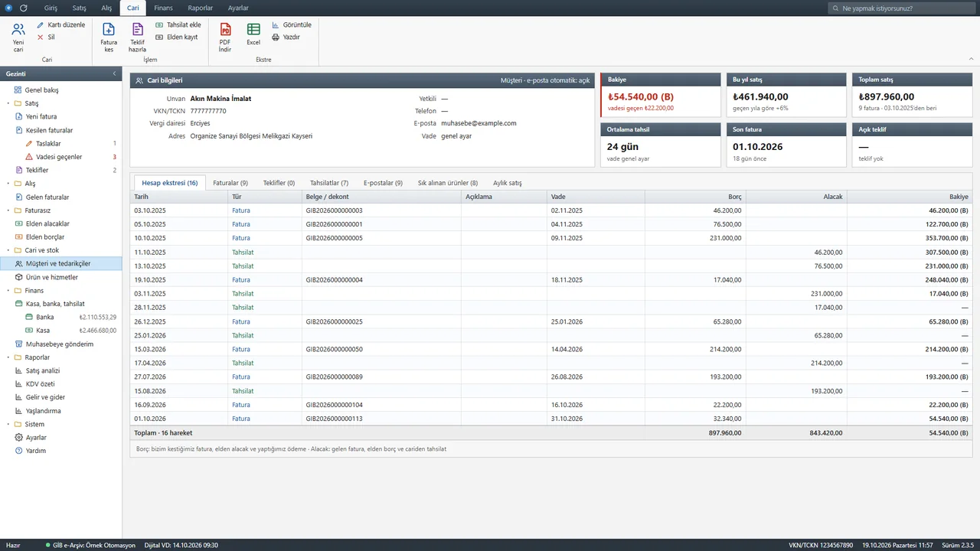Click the refresh icon in title bar
This screenshot has width=980, height=551.
tap(23, 8)
